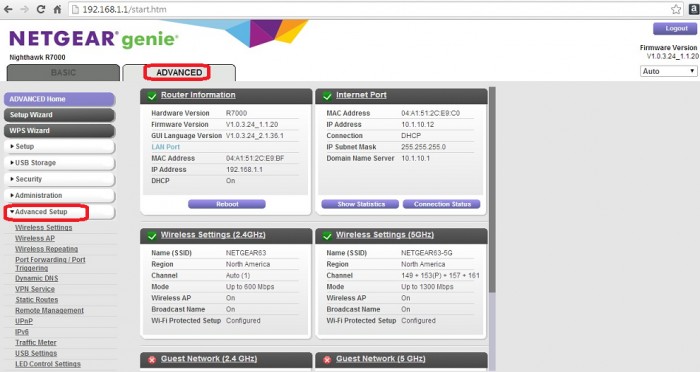Viewport: 700px width, 372px height.
Task: Open the Wireless Repeating link
Action: (46, 249)
